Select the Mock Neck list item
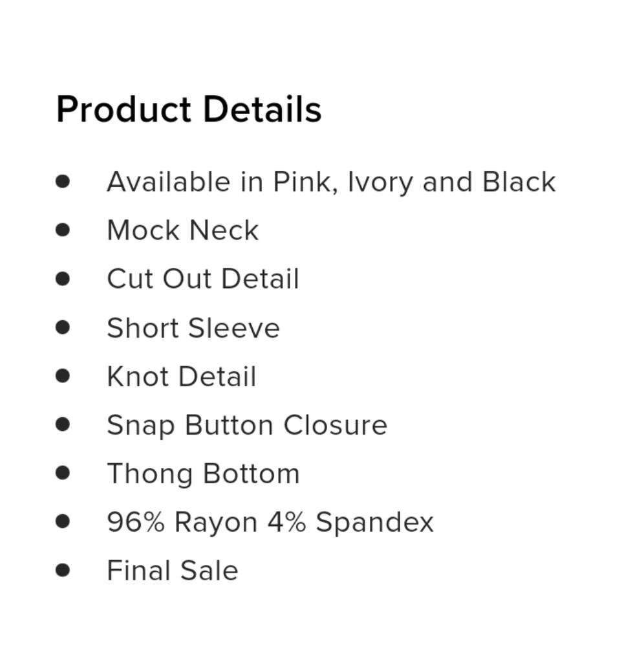Image resolution: width=644 pixels, height=647 pixels. [x=182, y=230]
